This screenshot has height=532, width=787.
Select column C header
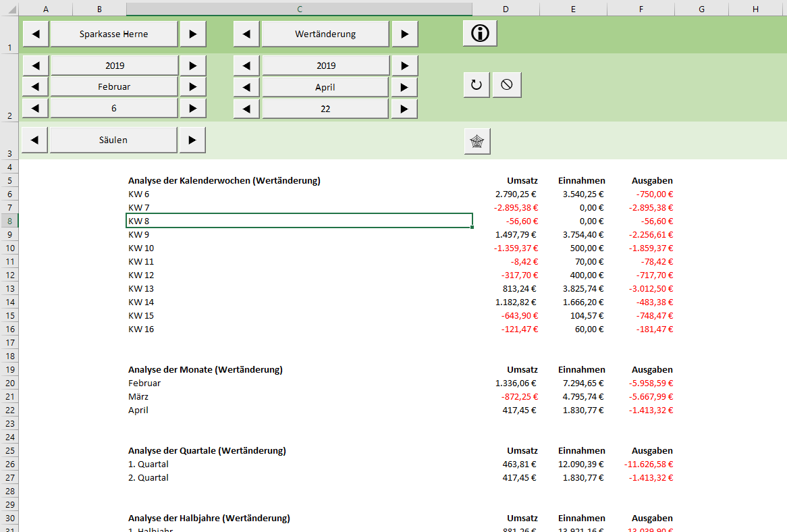coord(299,9)
